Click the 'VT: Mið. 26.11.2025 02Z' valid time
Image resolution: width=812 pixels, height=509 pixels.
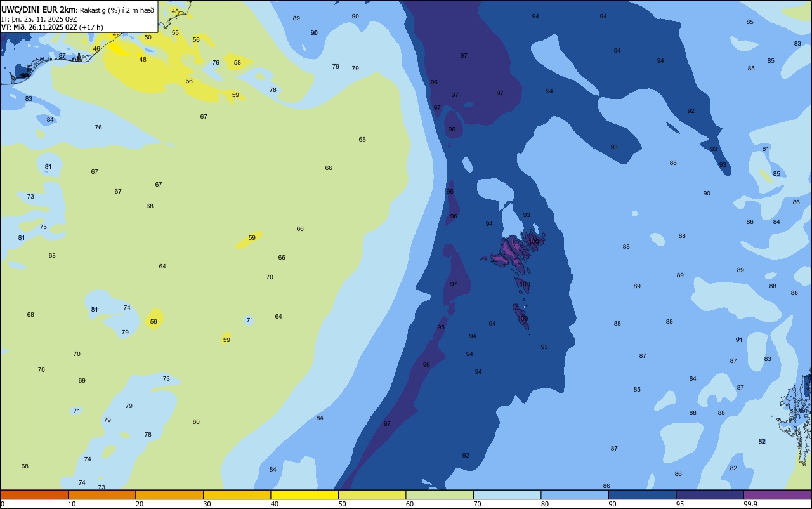39,27
